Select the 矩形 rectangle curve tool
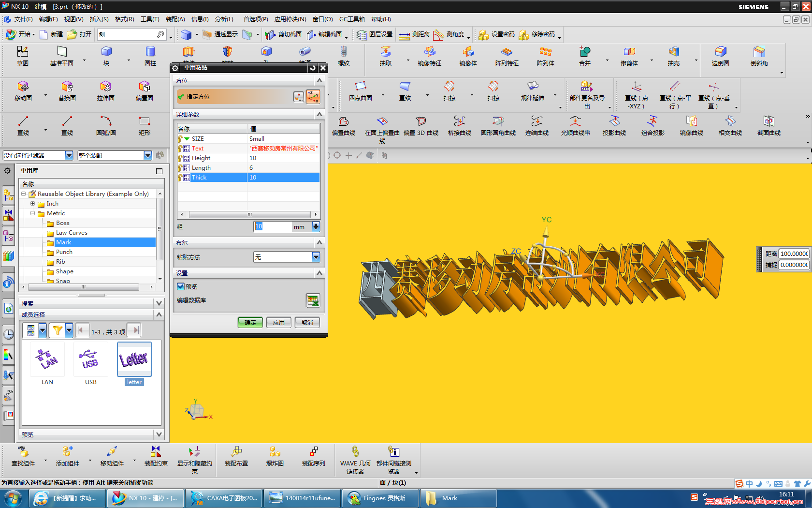 [x=145, y=126]
